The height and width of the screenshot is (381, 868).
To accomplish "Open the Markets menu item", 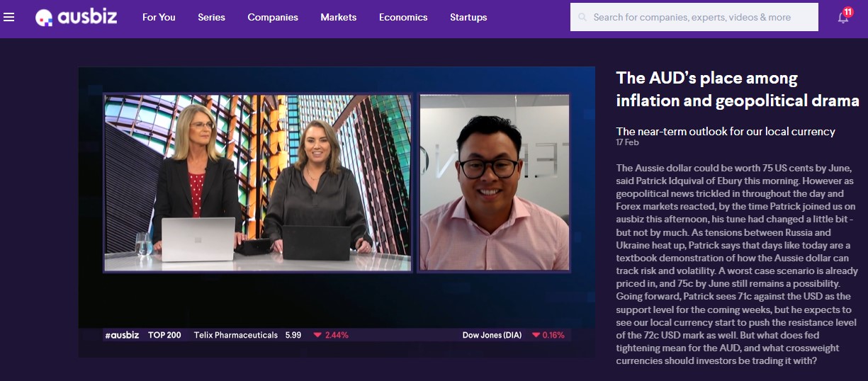I will pyautogui.click(x=339, y=17).
